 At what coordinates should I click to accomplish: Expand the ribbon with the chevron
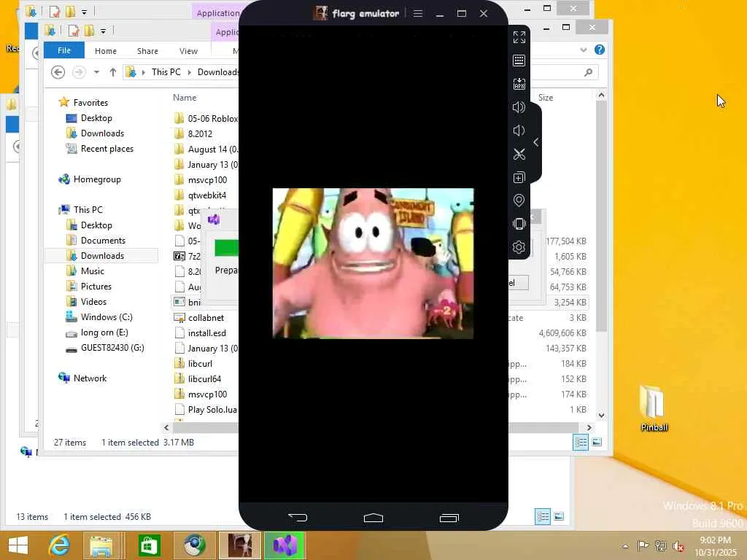click(x=584, y=50)
